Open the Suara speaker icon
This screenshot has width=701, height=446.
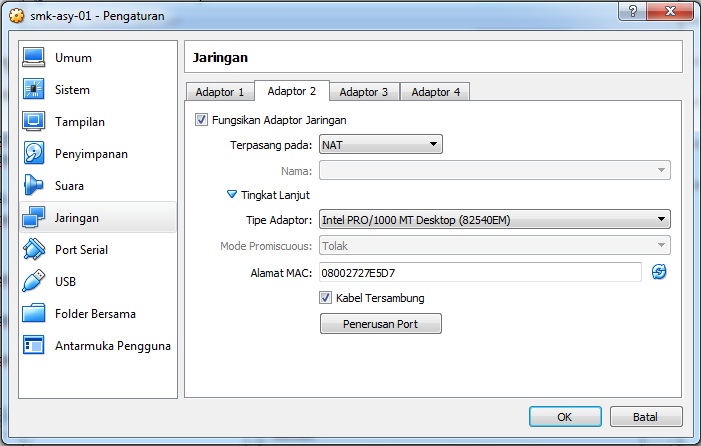pos(34,185)
